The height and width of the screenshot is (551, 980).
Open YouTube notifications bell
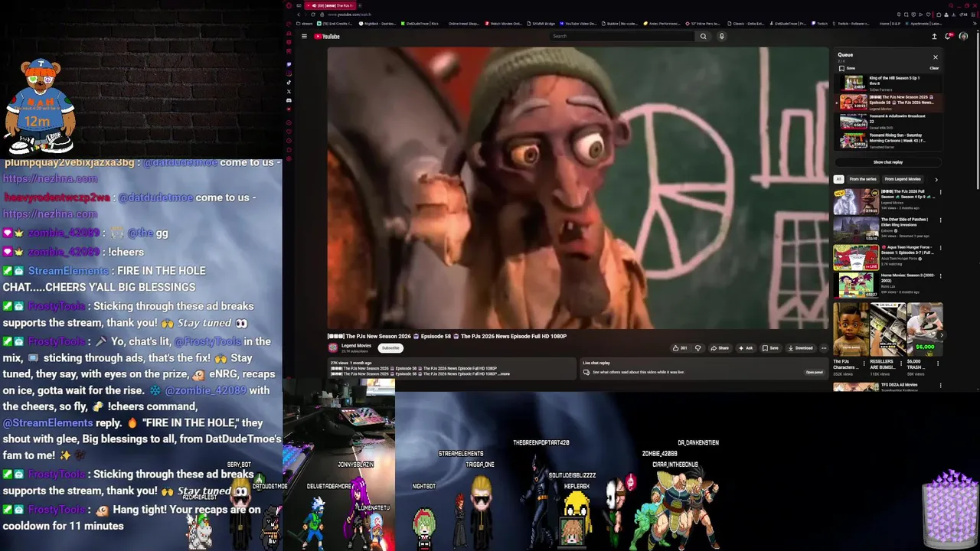pyautogui.click(x=949, y=36)
